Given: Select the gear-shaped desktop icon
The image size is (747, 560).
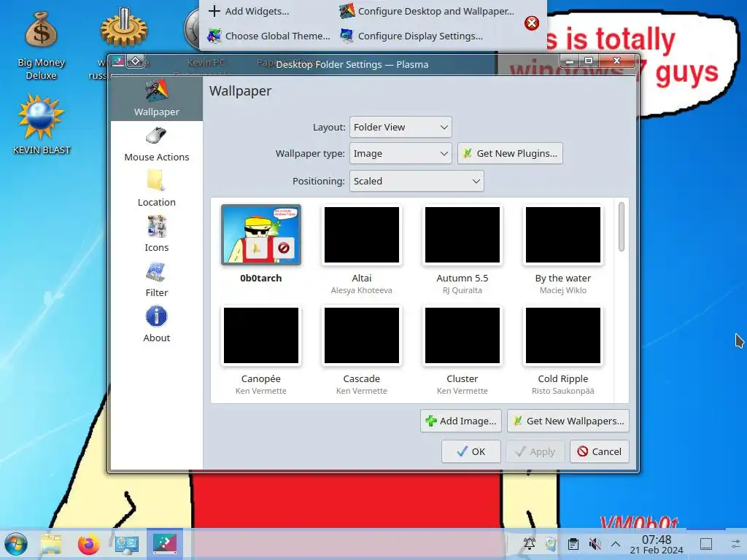Looking at the screenshot, I should click(x=124, y=28).
